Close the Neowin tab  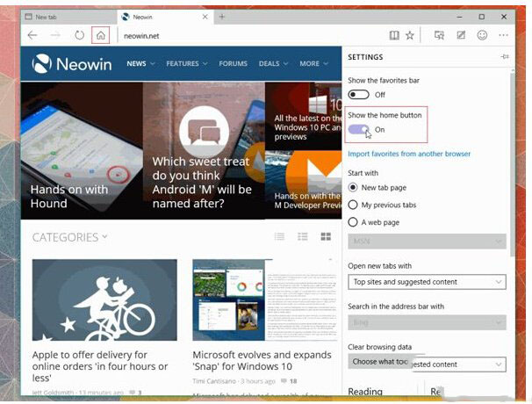[x=205, y=17]
